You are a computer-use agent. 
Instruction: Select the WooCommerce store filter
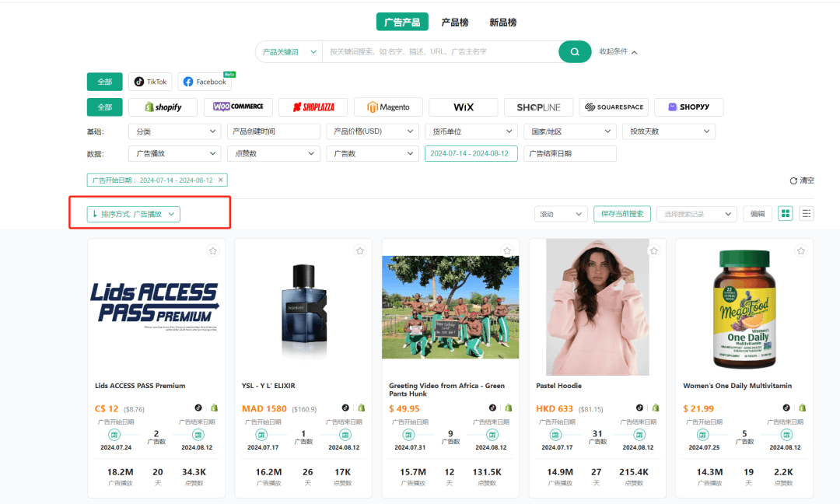238,107
